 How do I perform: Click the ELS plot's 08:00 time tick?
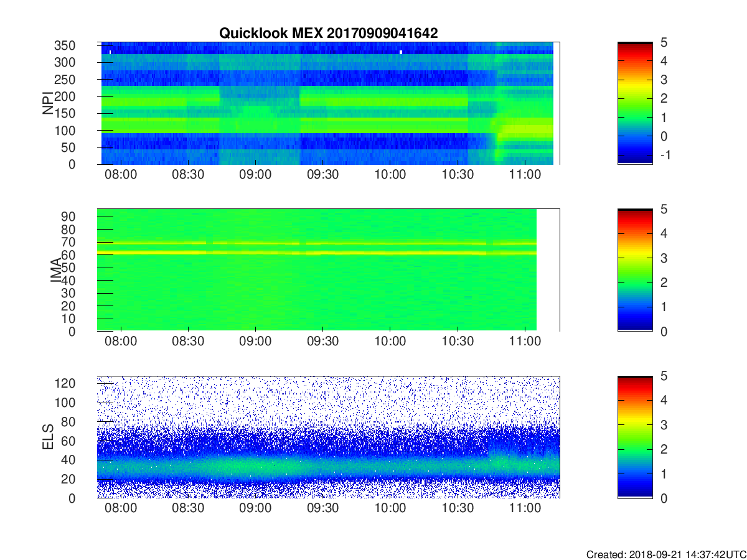coord(121,509)
